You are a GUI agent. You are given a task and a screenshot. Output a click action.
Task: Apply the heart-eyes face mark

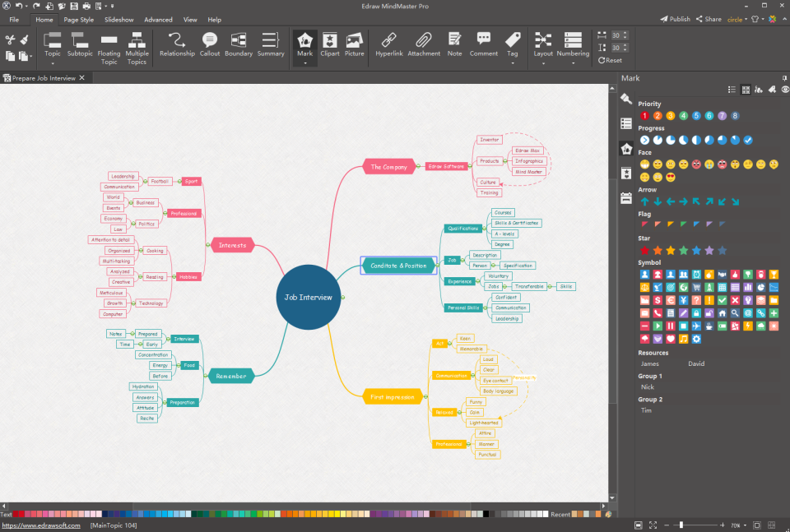(670, 177)
